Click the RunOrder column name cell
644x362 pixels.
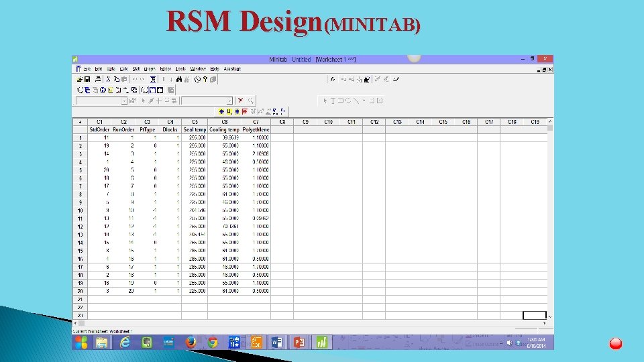(123, 129)
